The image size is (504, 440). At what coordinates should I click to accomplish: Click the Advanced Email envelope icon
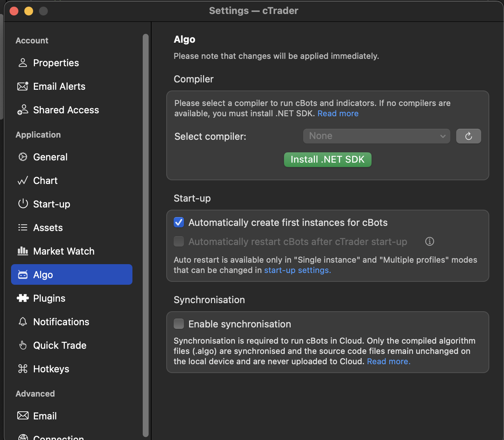pos(23,416)
